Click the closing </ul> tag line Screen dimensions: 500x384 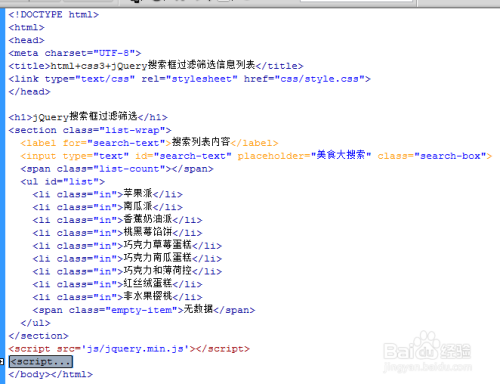35,323
